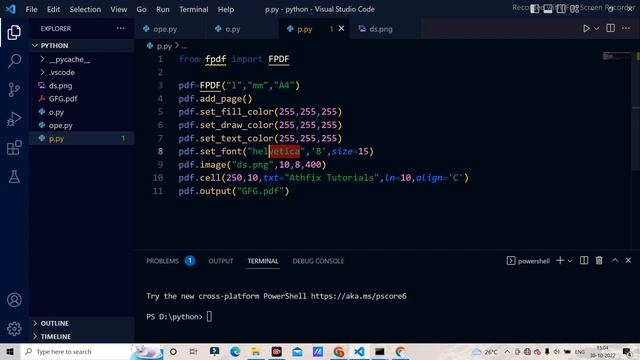Screen dimensions: 640x360
Task: Open the weather 26°C widget
Action: [485, 351]
